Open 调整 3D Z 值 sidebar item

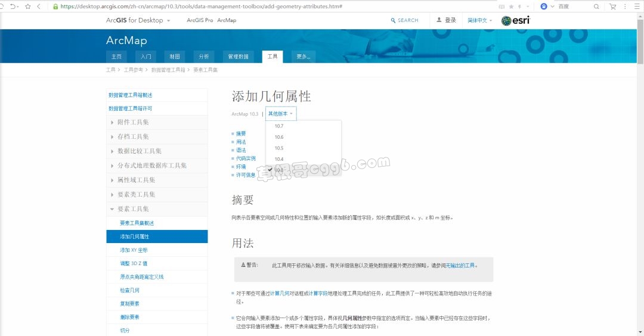pyautogui.click(x=134, y=264)
